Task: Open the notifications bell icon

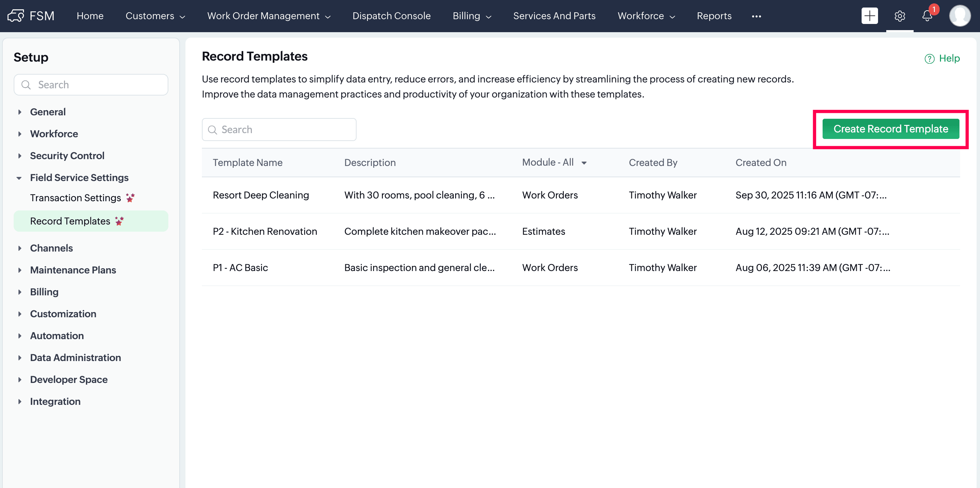Action: [927, 16]
